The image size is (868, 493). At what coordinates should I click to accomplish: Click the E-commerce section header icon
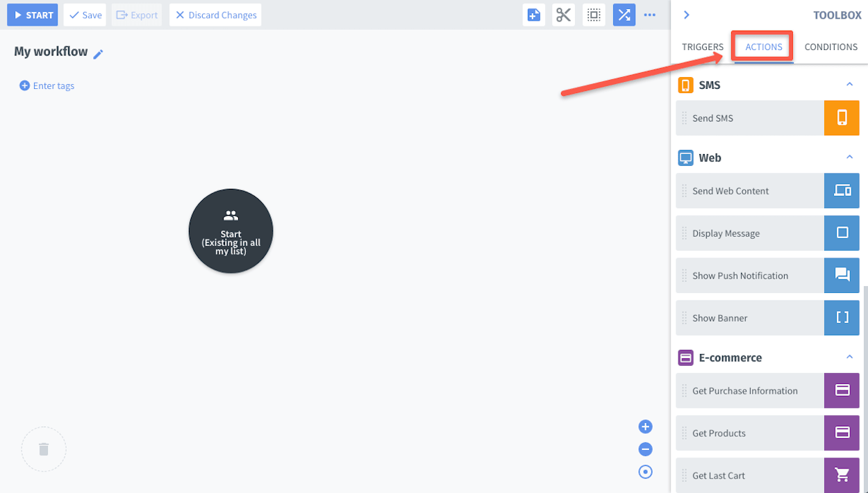685,358
